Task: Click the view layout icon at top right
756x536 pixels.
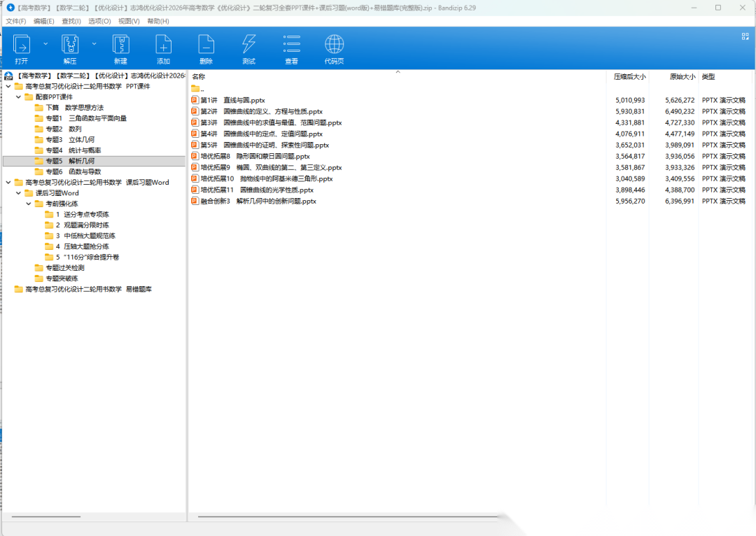Action: coord(745,36)
